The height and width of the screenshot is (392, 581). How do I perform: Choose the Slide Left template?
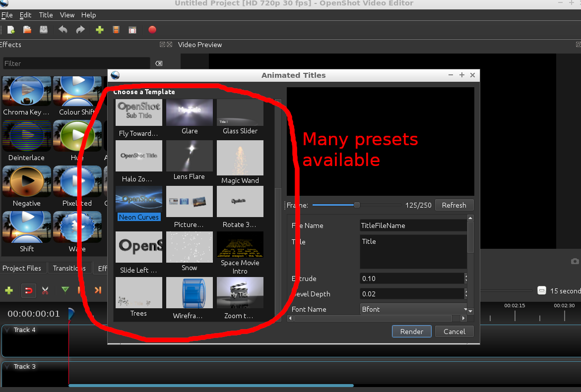138,253
